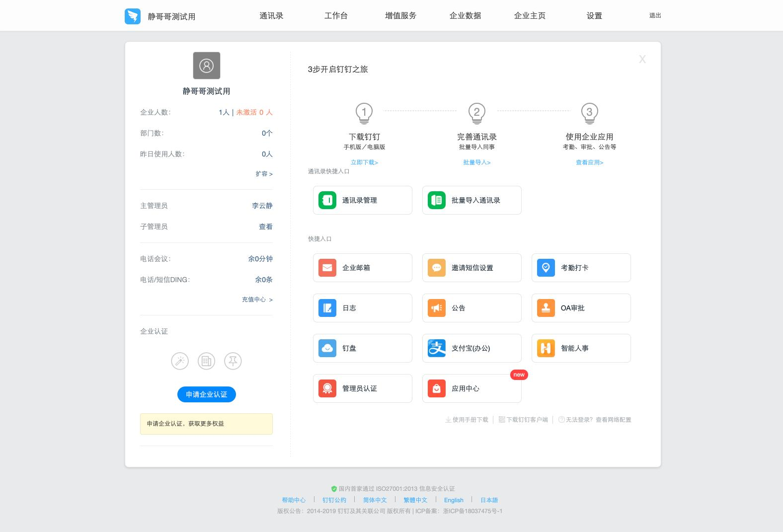The width and height of the screenshot is (783, 532).
Task: Open the 考勤打卡 location icon
Action: pyautogui.click(x=546, y=268)
